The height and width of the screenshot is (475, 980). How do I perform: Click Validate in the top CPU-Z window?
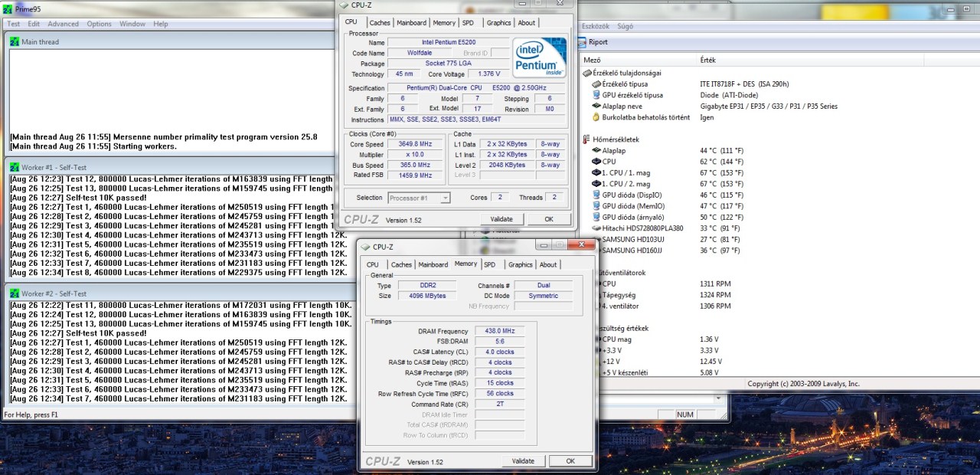point(501,219)
